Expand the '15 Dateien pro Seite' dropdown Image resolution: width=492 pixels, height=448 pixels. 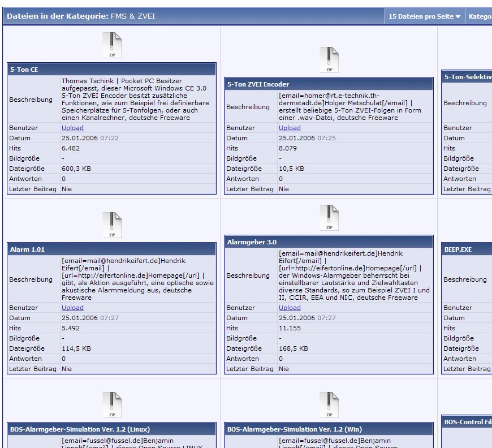point(424,16)
